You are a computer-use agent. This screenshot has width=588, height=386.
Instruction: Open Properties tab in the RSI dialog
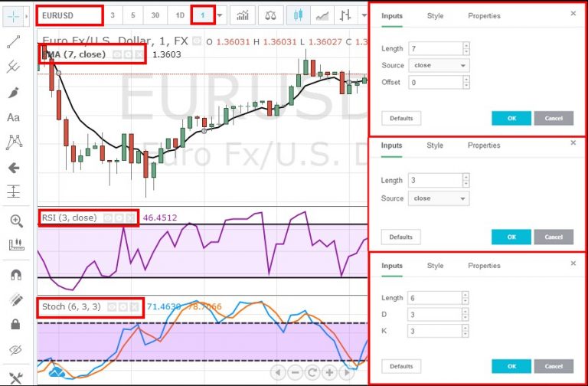click(484, 146)
